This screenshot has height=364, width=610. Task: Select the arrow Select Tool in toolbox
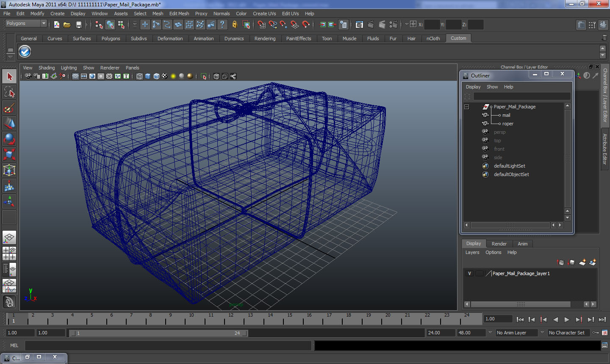coord(9,77)
